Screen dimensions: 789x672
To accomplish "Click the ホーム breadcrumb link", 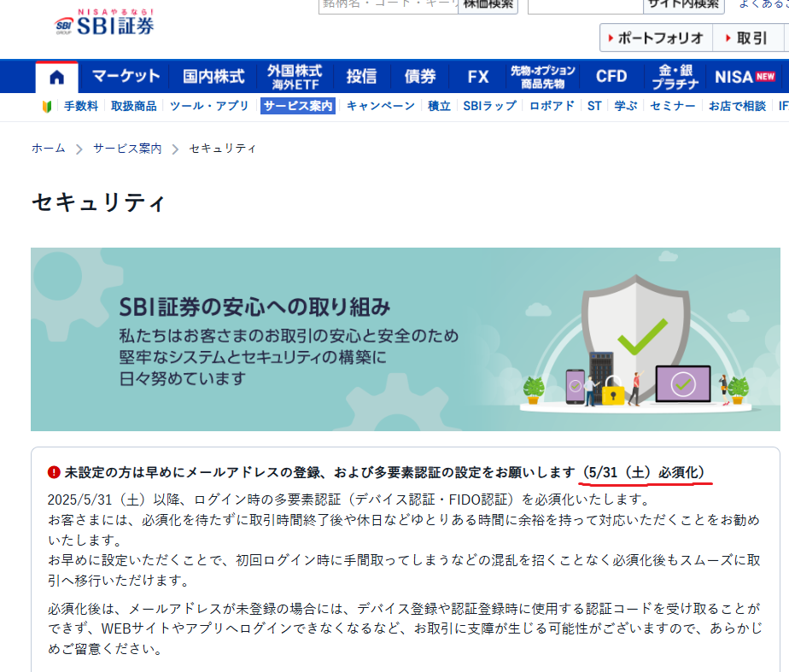I will tap(49, 149).
